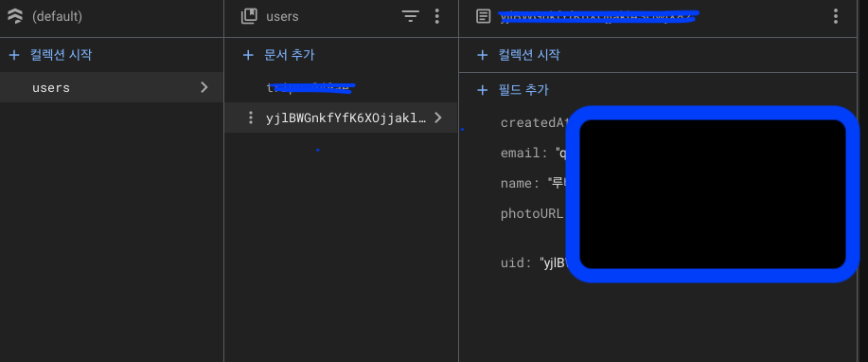Open the users collection three-dot menu

pyautogui.click(x=437, y=16)
